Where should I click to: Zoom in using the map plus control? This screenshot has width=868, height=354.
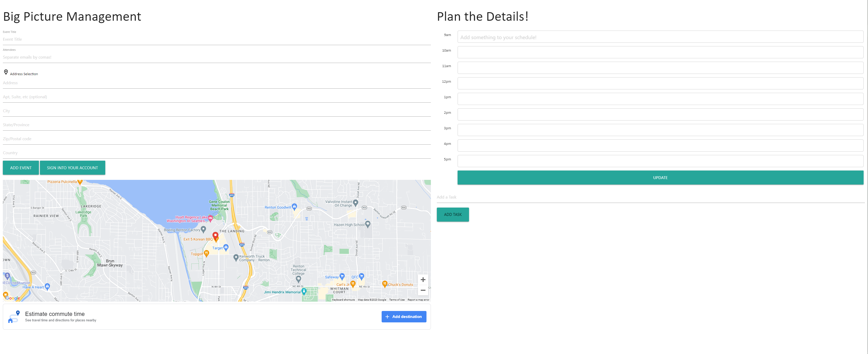click(x=423, y=280)
